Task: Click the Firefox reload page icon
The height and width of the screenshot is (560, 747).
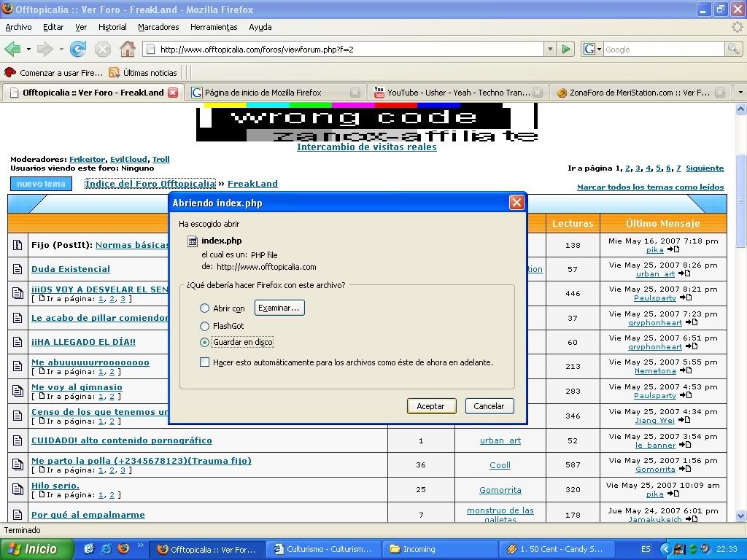Action: pyautogui.click(x=78, y=50)
